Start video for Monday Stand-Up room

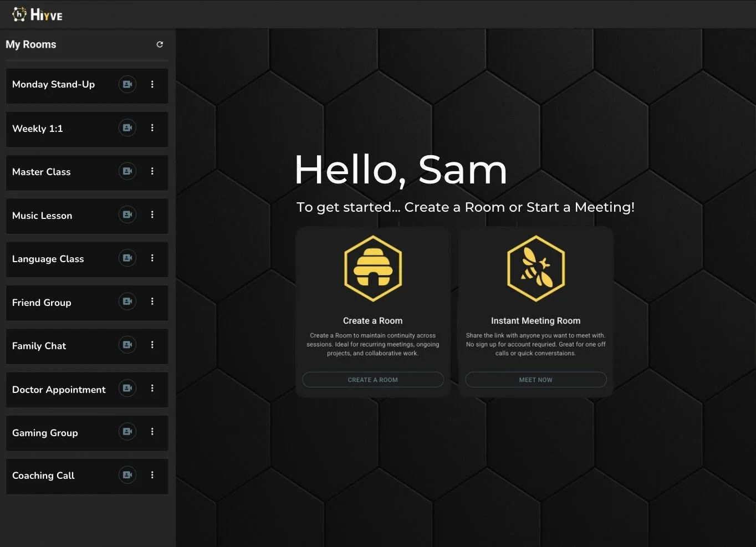coord(127,84)
